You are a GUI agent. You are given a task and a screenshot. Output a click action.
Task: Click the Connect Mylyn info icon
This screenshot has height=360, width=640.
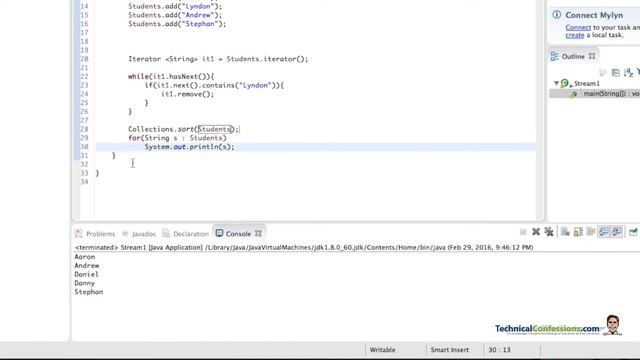(556, 15)
